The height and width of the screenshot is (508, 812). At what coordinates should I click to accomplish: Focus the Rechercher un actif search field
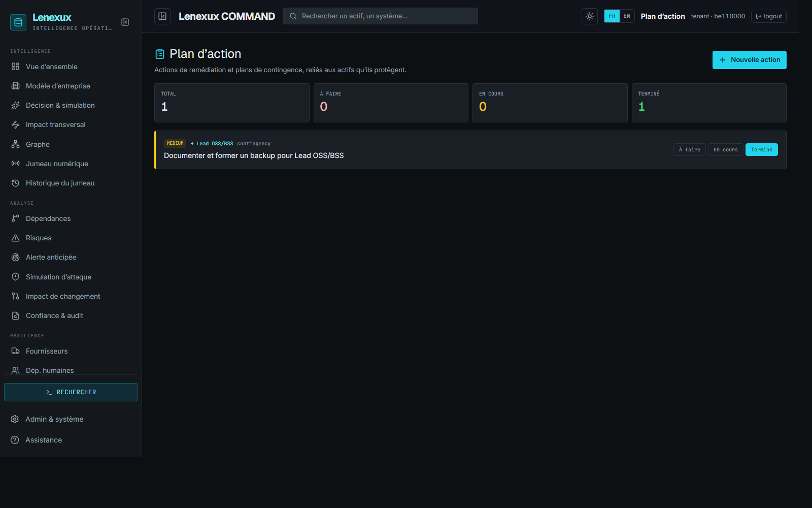click(x=381, y=16)
